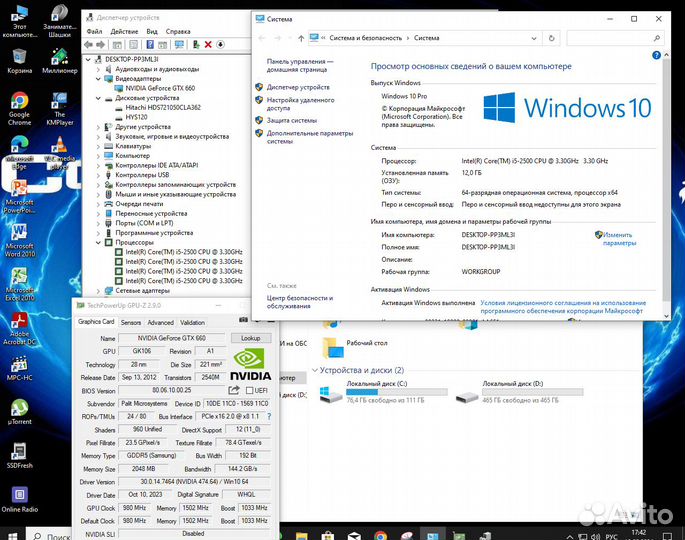This screenshot has height=540, width=685.
Task: Toggle the UEFI checkbox in GPU-Z
Action: (x=250, y=390)
